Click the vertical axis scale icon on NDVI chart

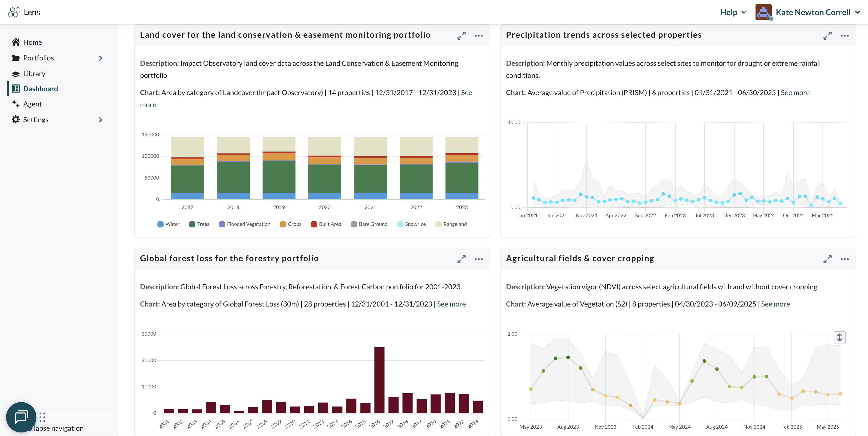[x=839, y=337]
